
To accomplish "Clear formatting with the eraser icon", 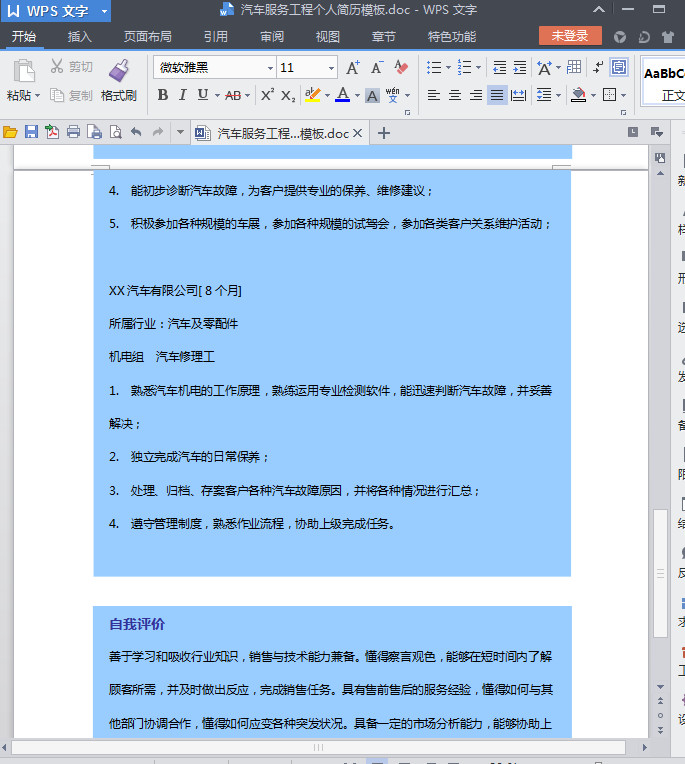I will tap(401, 67).
